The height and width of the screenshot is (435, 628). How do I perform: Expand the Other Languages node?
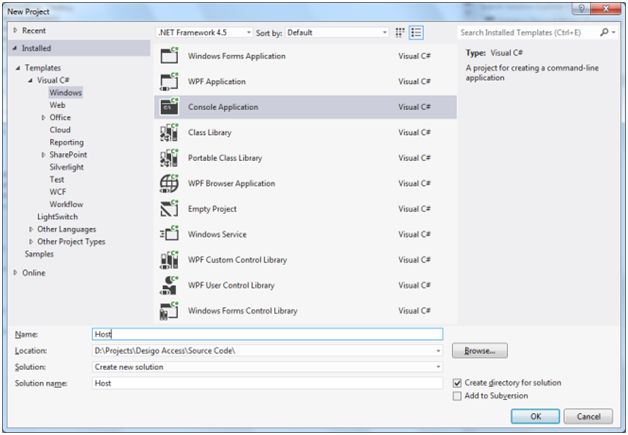pyautogui.click(x=31, y=229)
